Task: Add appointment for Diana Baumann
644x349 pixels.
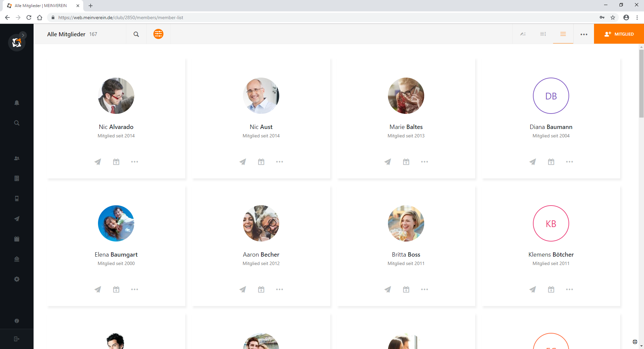Action: click(551, 162)
